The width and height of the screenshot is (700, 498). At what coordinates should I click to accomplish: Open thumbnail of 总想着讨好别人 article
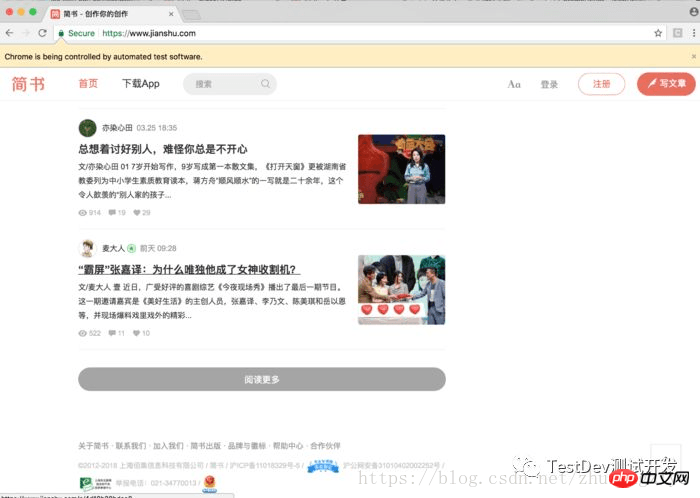tap(401, 169)
